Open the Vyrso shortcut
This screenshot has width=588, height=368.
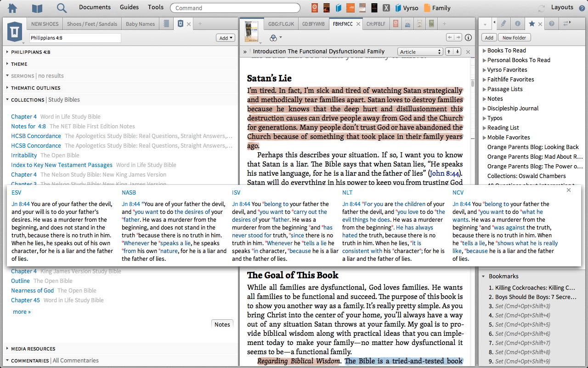[406, 8]
